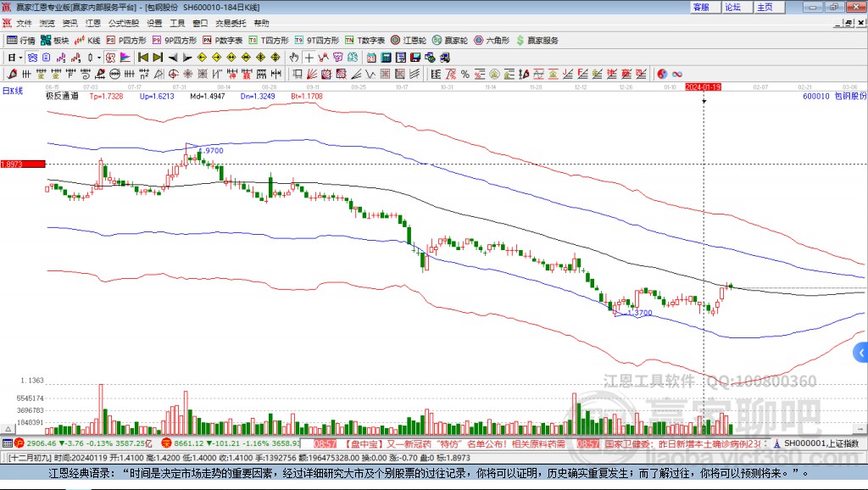
Task: Expand the period selector dropdown arrow
Action: pyautogui.click(x=20, y=58)
